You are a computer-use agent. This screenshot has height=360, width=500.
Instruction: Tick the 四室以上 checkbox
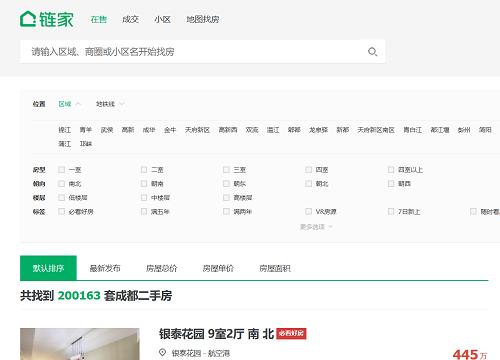click(x=391, y=170)
